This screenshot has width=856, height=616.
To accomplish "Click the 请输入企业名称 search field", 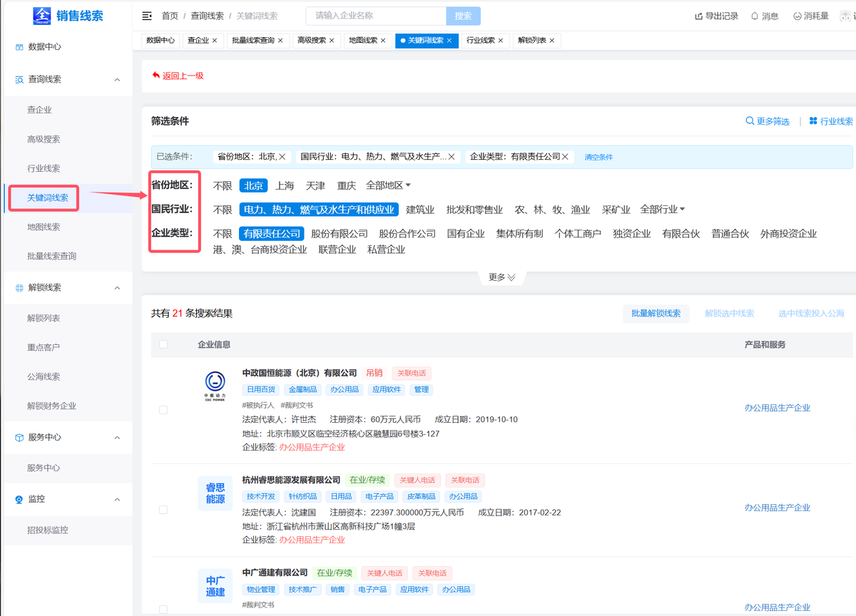I will click(x=376, y=16).
